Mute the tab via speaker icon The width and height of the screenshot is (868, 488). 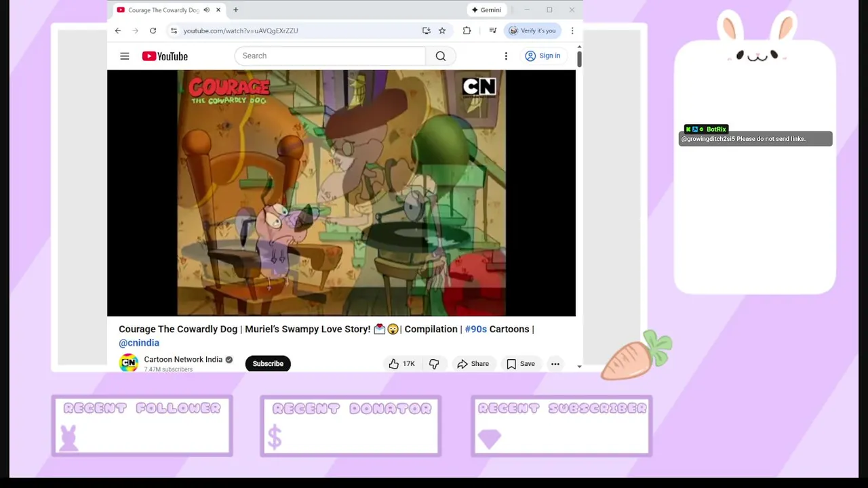[206, 10]
